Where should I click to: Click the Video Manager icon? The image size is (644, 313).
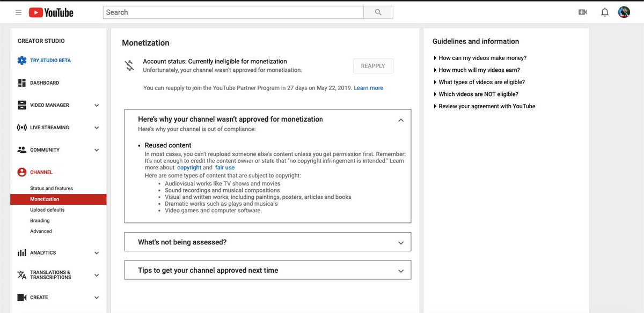point(21,105)
